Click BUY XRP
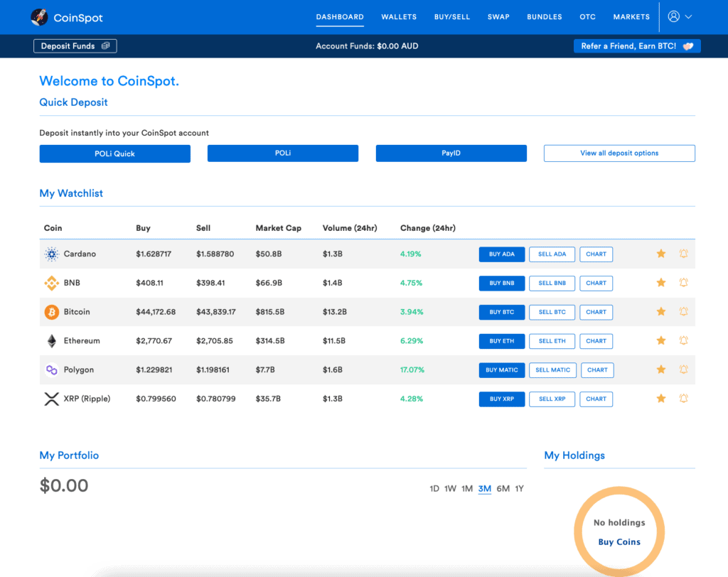 (502, 399)
